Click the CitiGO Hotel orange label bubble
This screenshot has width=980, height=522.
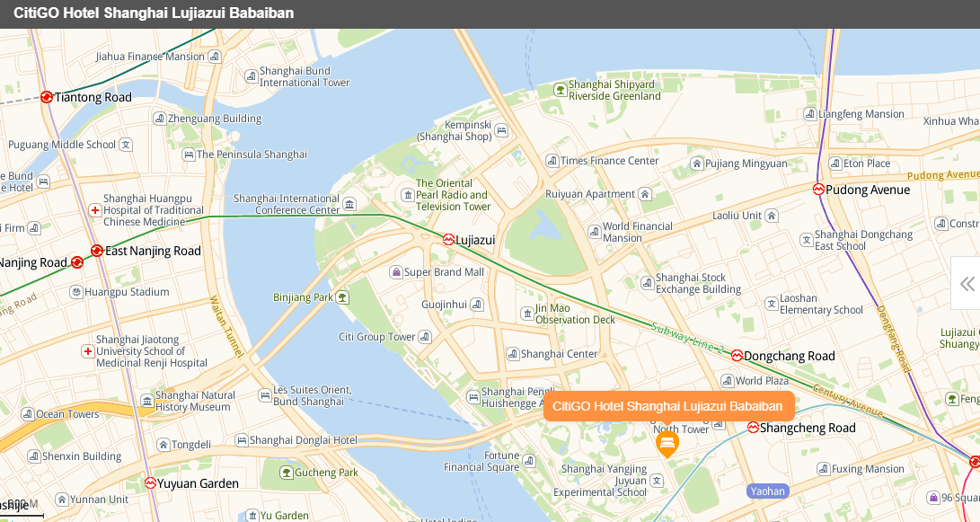[x=668, y=406]
